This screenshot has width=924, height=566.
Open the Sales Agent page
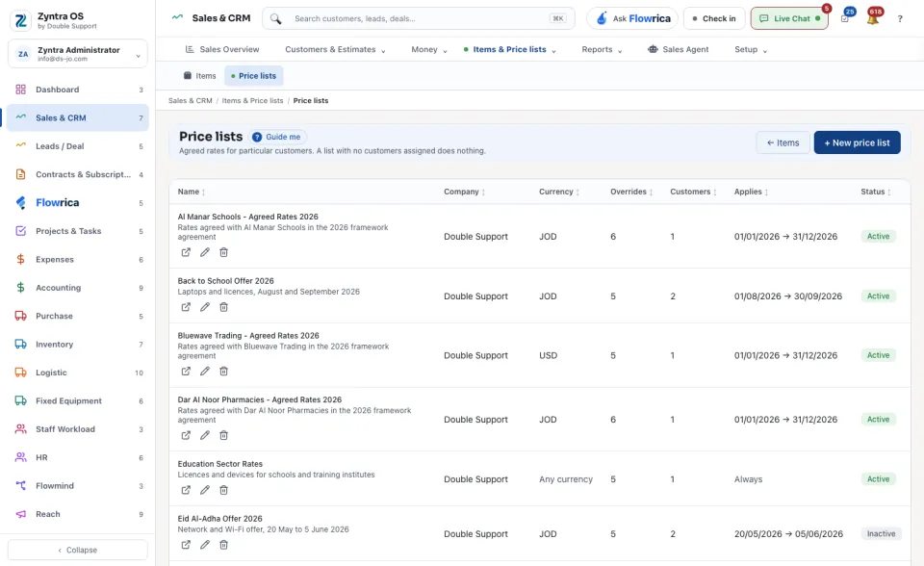click(679, 49)
